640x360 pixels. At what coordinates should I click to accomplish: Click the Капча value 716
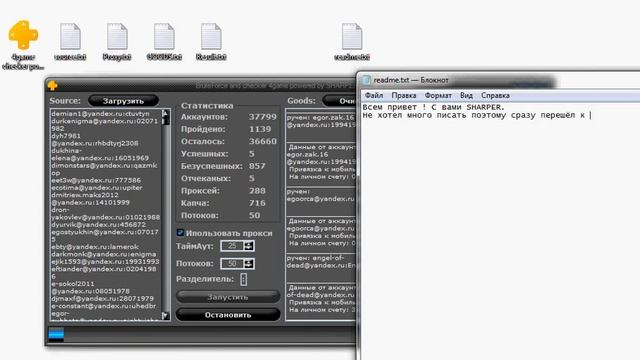[257, 203]
